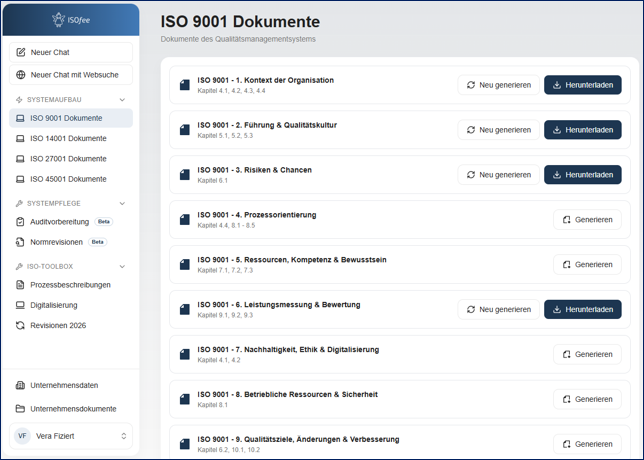Image resolution: width=644 pixels, height=460 pixels.
Task: Click the laptop icon beside ISO 27001 Dokumente
Action: click(20, 159)
